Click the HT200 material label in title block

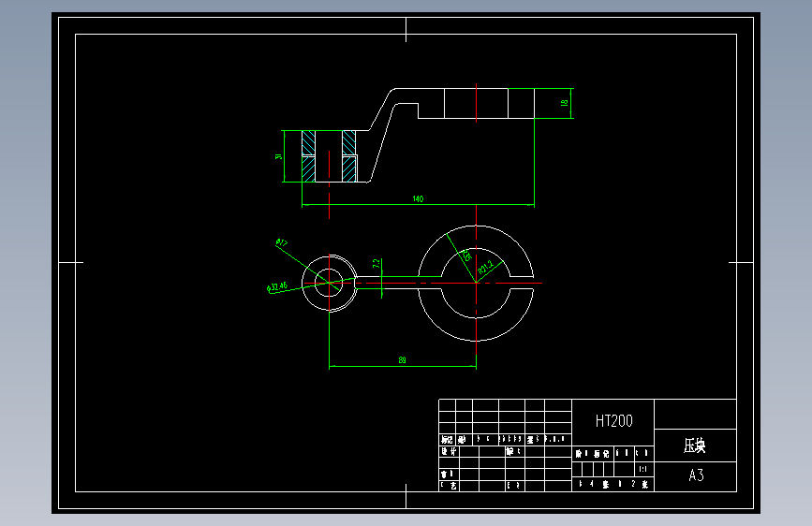coord(613,421)
